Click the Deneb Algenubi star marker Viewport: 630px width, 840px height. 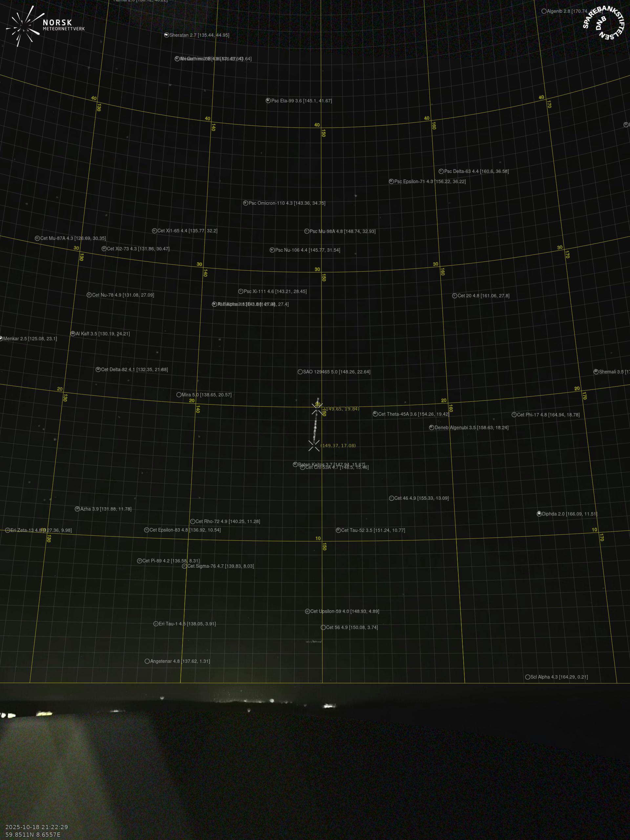(431, 427)
